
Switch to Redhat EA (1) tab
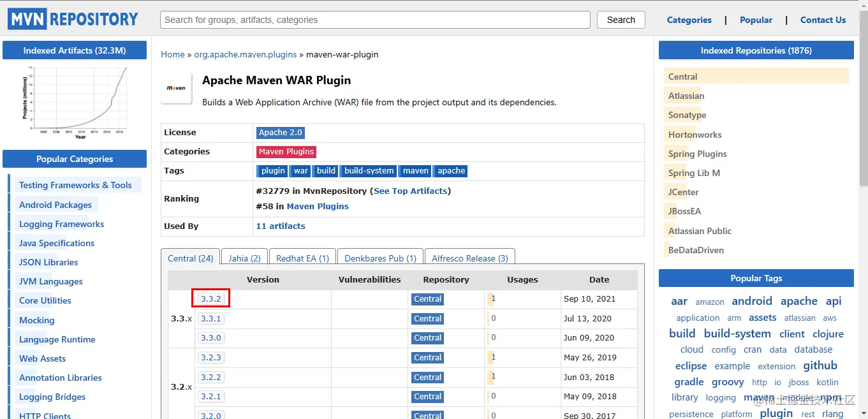(x=302, y=256)
